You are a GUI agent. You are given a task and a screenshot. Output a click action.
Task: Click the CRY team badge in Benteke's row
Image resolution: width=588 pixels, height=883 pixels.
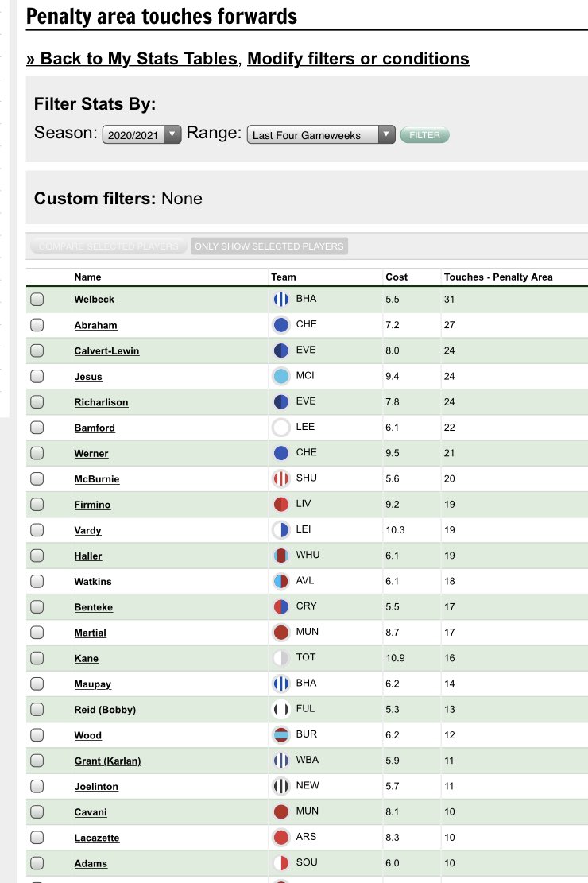281,606
